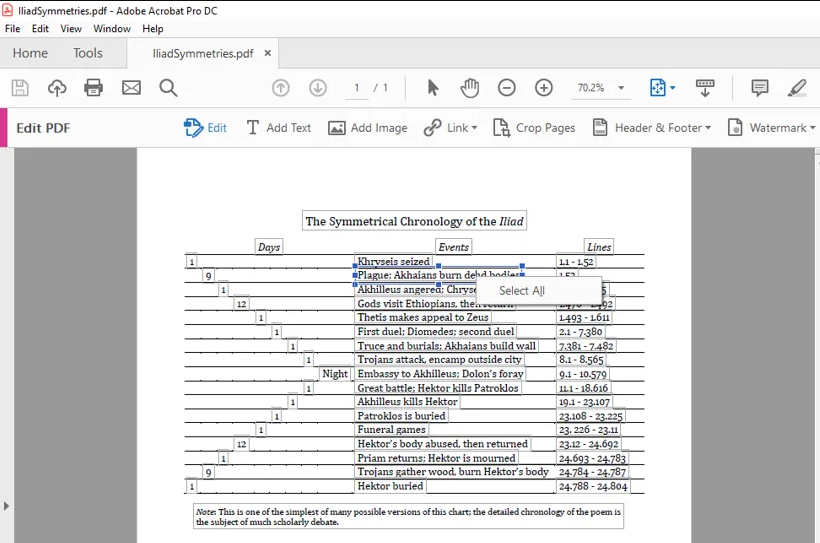The image size is (820, 543).
Task: Click the scrolling mode keyboard icon
Action: (x=705, y=87)
